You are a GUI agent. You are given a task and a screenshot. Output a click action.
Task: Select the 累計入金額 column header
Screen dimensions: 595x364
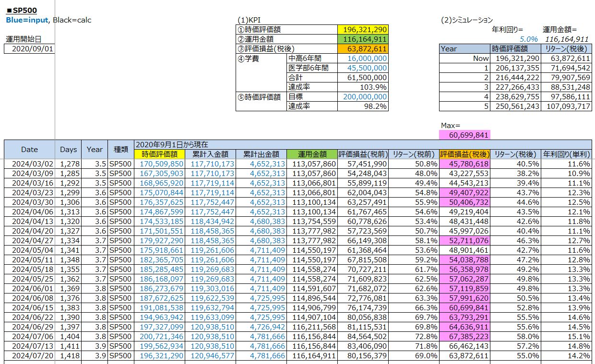coord(211,154)
